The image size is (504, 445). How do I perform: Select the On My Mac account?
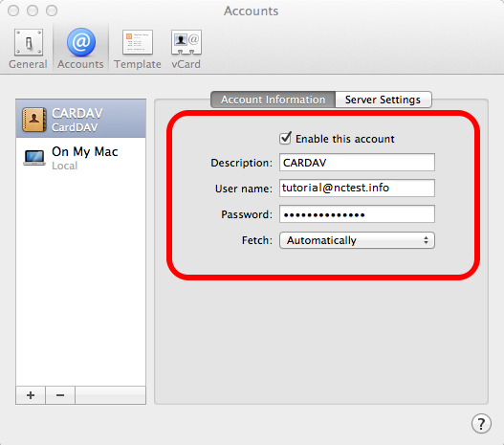(x=80, y=158)
